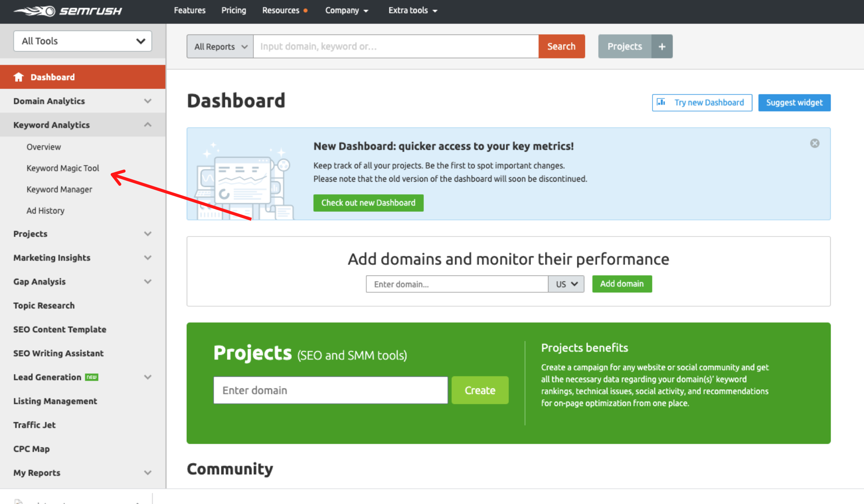
Task: Click the Suggest widget button
Action: 794,103
